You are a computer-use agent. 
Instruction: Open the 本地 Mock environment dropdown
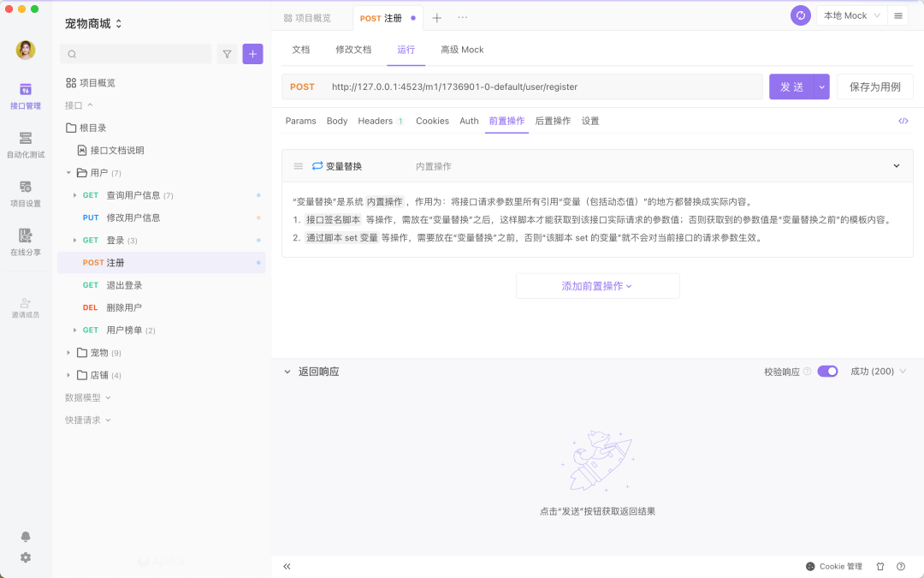pos(850,15)
